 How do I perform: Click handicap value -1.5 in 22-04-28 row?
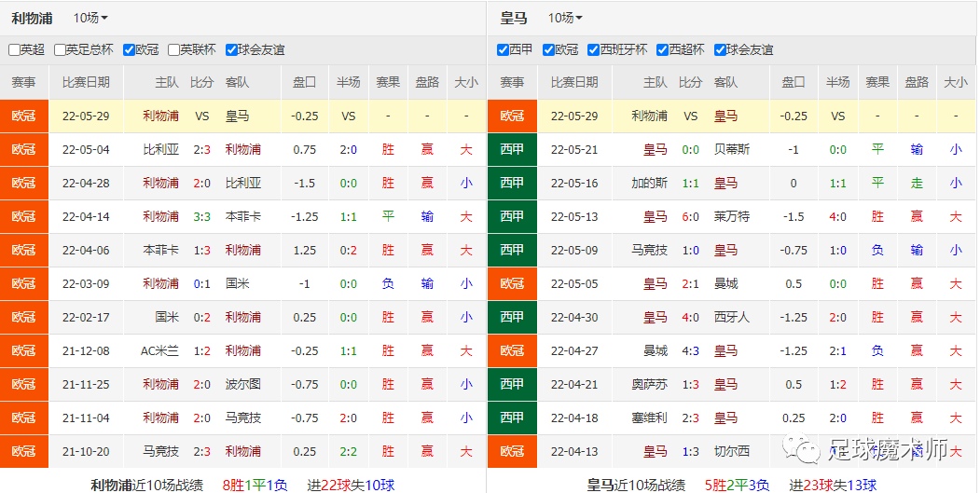304,183
